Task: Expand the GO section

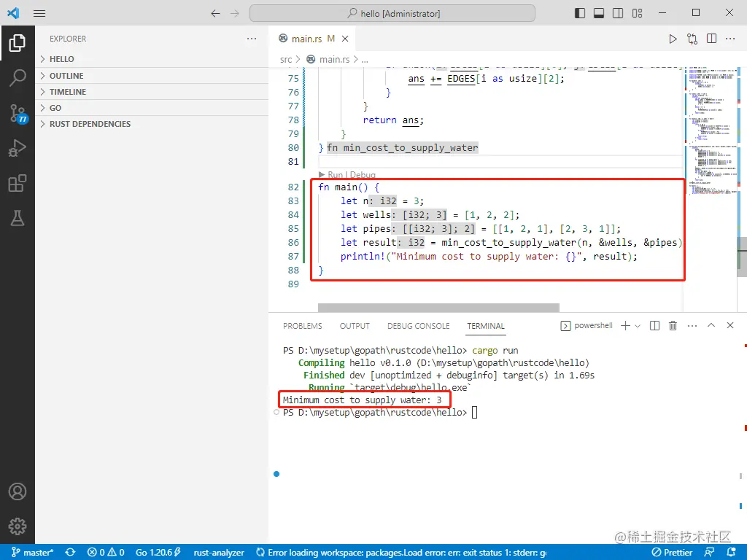Action: click(152, 108)
